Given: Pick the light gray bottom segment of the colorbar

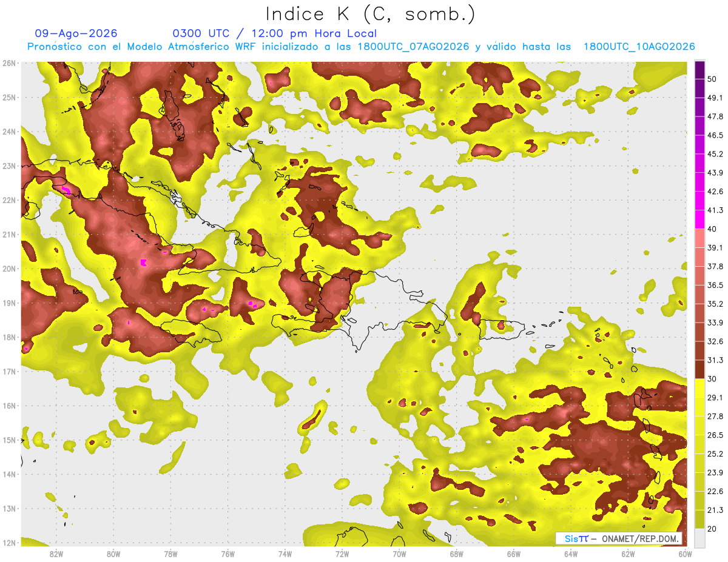Looking at the screenshot, I should point(699,538).
